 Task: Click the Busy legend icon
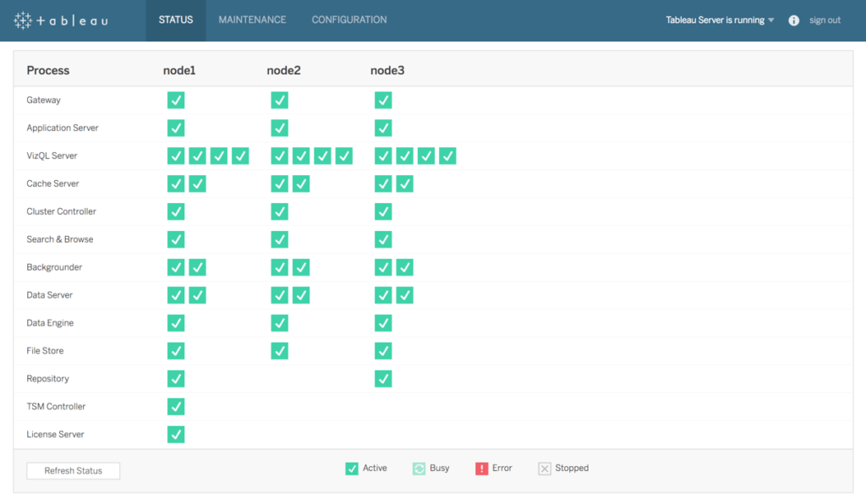(x=419, y=468)
